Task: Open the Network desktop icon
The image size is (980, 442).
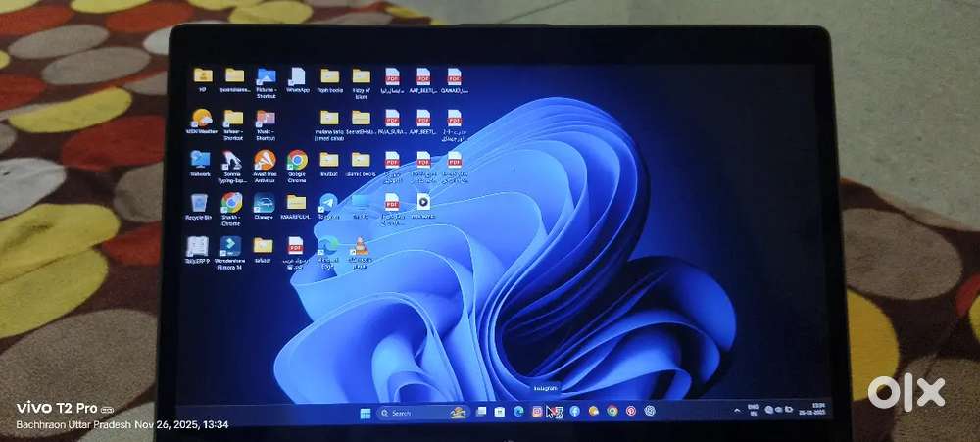Action: [x=200, y=160]
